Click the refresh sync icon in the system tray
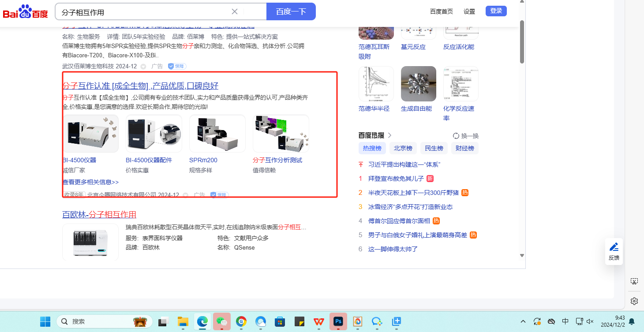Image resolution: width=644 pixels, height=332 pixels. click(537, 321)
